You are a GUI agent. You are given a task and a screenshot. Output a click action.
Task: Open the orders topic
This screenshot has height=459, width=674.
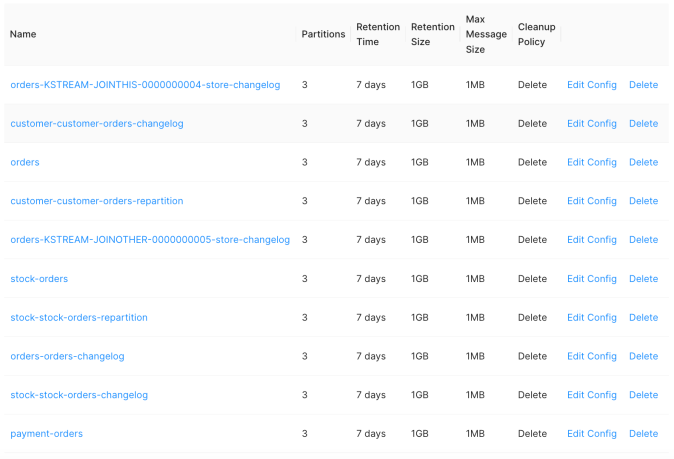(x=25, y=162)
